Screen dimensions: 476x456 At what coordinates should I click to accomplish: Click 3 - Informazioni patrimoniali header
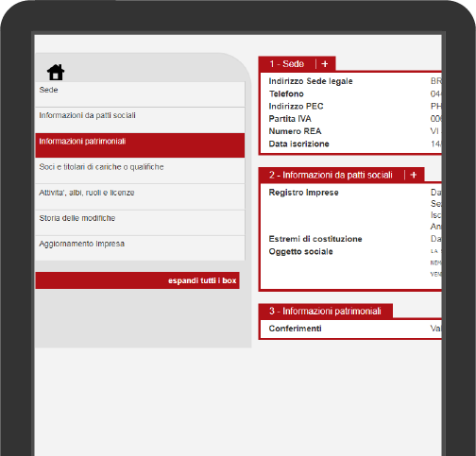(326, 312)
